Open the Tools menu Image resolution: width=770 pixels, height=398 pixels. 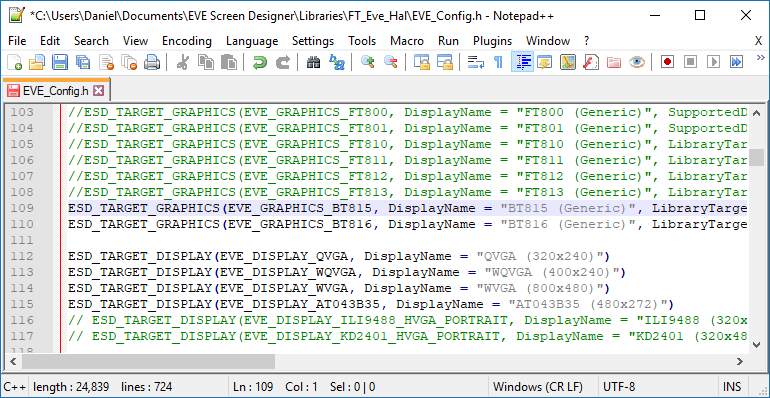362,41
